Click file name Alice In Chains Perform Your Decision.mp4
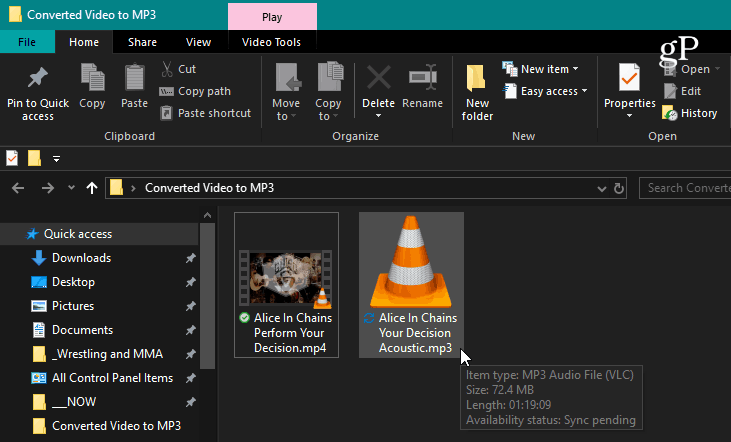The width and height of the screenshot is (731, 442). [x=293, y=333]
